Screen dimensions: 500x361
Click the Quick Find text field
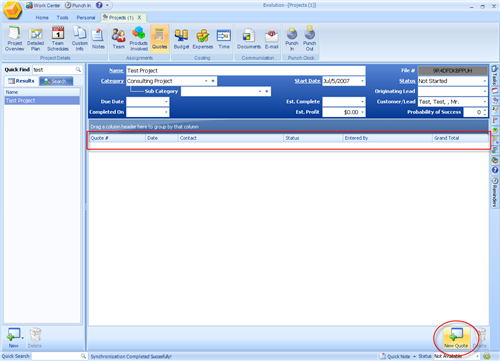tap(53, 69)
